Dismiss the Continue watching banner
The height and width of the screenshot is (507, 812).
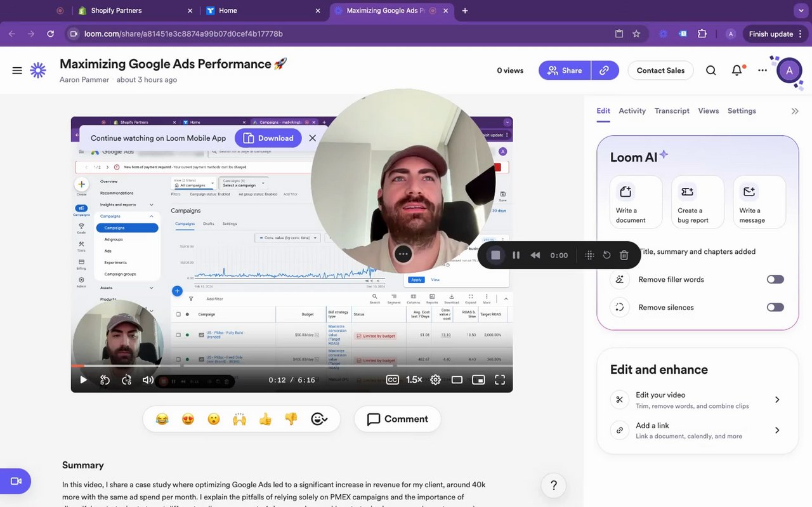click(x=312, y=138)
